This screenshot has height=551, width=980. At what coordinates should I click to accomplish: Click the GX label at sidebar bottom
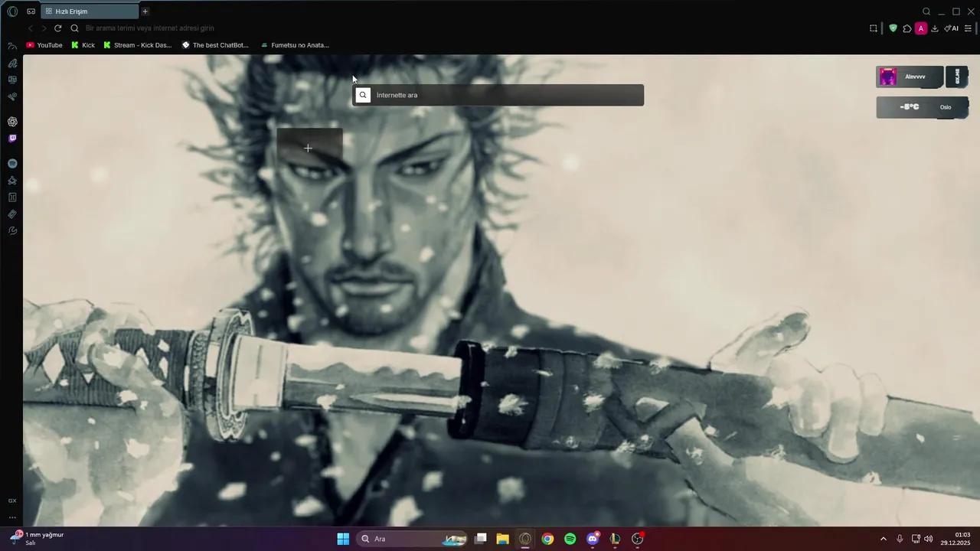point(12,500)
